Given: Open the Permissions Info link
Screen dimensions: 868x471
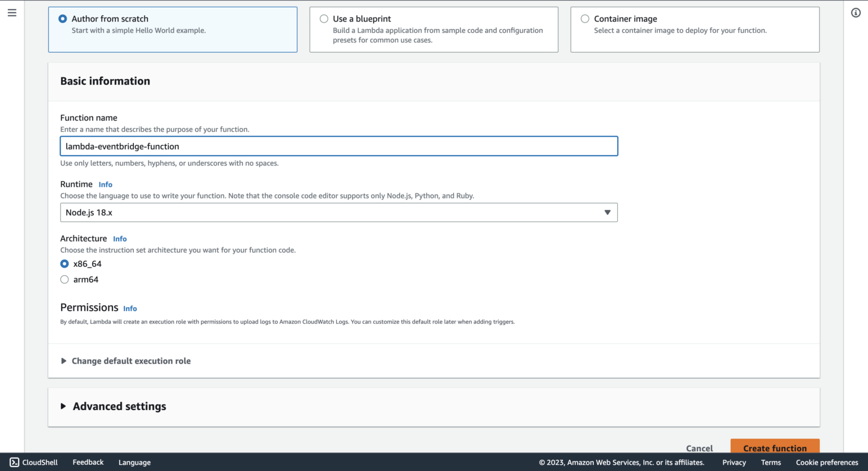Looking at the screenshot, I should pos(130,309).
